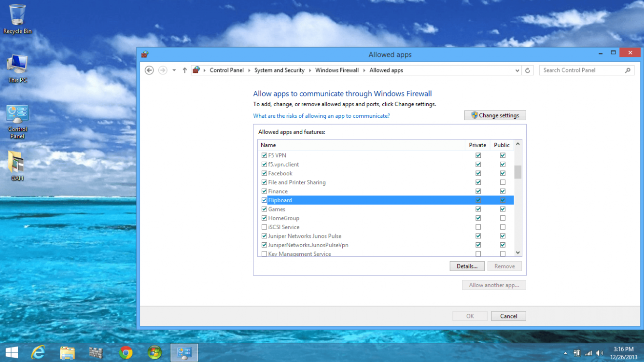The height and width of the screenshot is (362, 644).
Task: Open address bar history dropdown
Action: click(x=518, y=70)
